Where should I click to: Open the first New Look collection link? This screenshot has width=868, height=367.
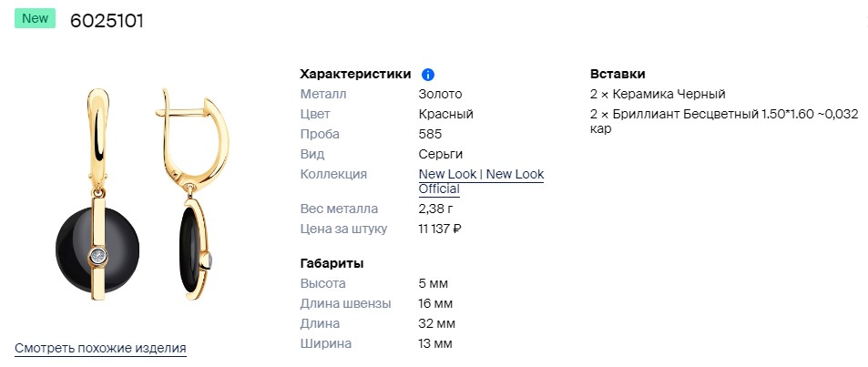tap(448, 174)
